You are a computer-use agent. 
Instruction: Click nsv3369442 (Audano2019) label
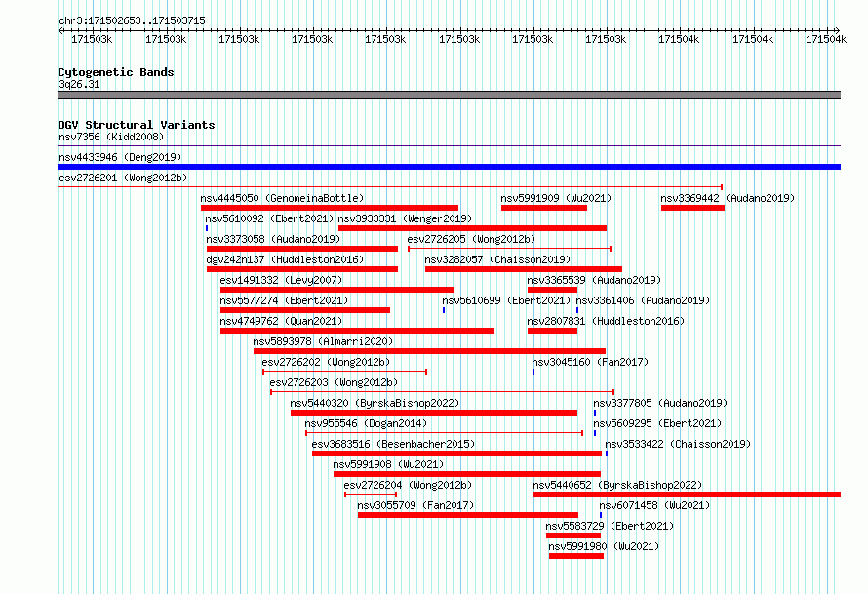coord(728,198)
